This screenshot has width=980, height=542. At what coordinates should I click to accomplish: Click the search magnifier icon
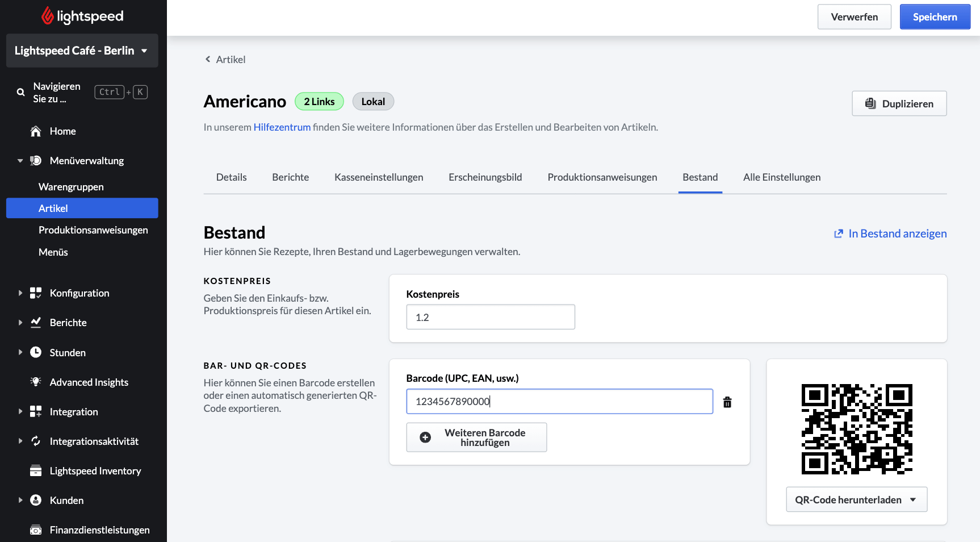click(21, 92)
